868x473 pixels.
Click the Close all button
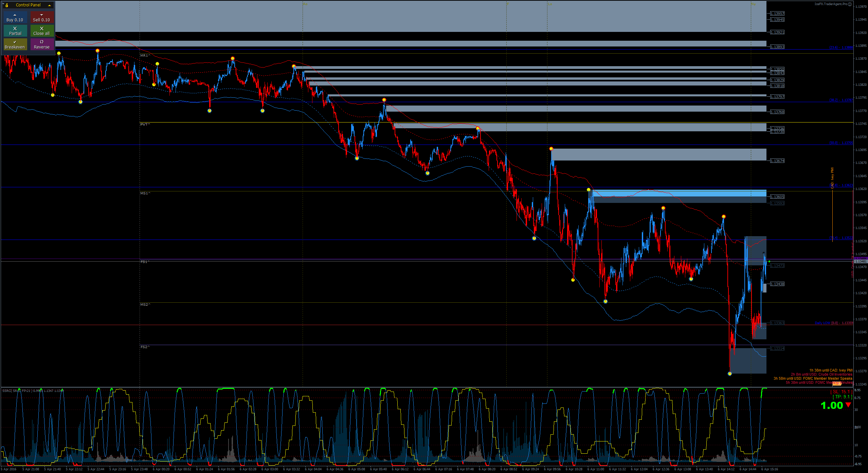point(41,31)
